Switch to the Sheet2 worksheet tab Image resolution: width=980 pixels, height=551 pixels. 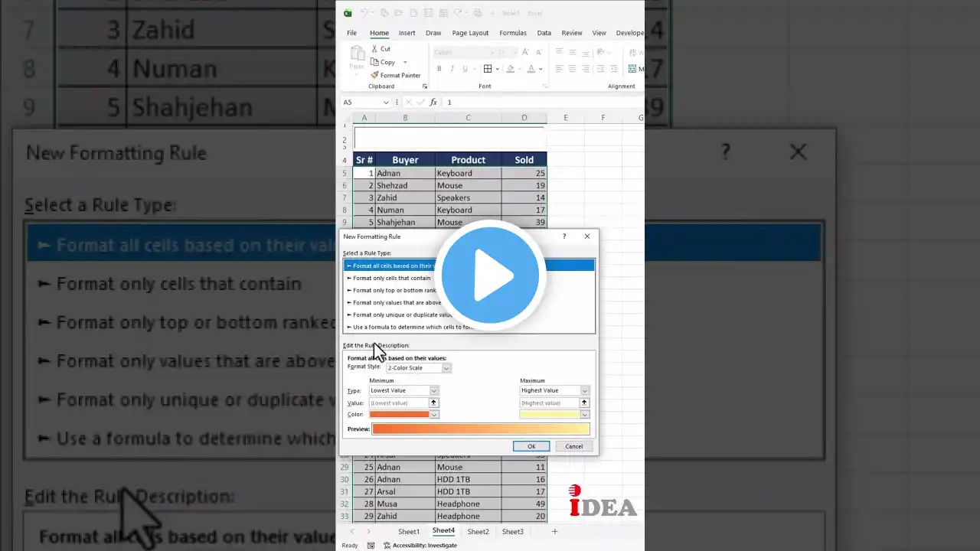479,531
